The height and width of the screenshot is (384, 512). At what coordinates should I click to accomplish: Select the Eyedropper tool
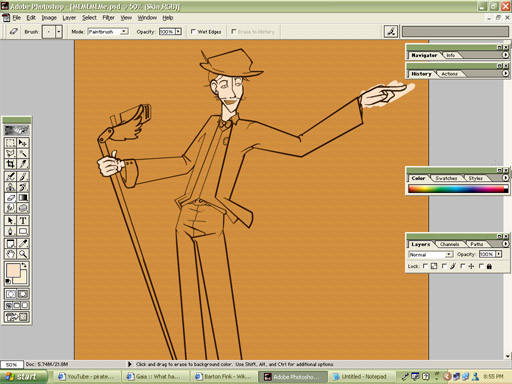[x=23, y=243]
